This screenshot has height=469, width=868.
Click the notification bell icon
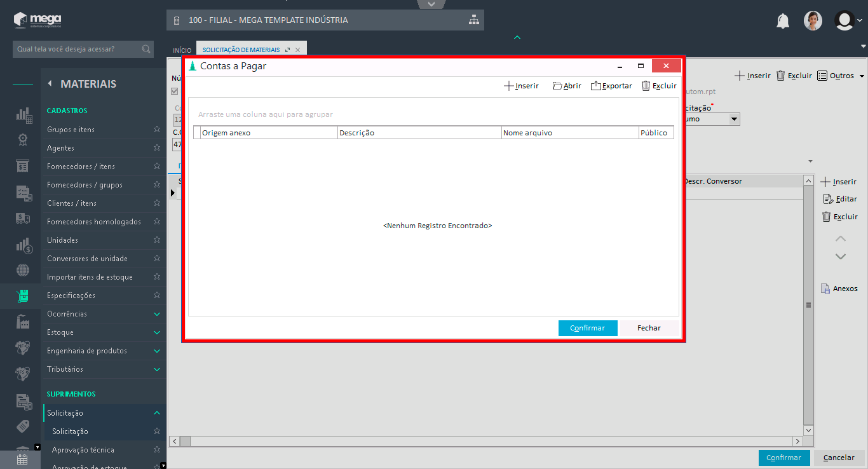[x=783, y=21]
